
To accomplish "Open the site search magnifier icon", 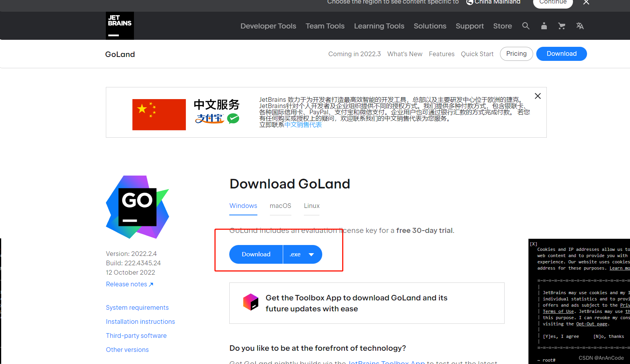I will (x=526, y=26).
